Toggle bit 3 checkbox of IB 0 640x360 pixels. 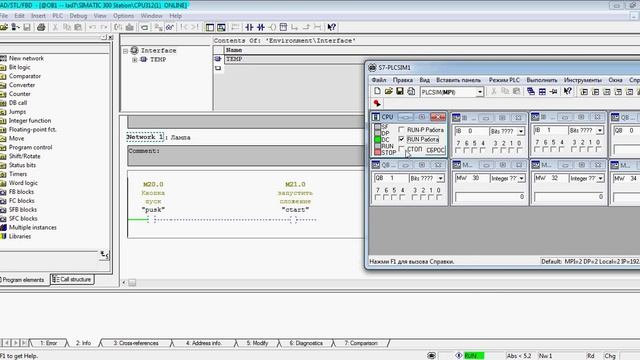(x=495, y=150)
